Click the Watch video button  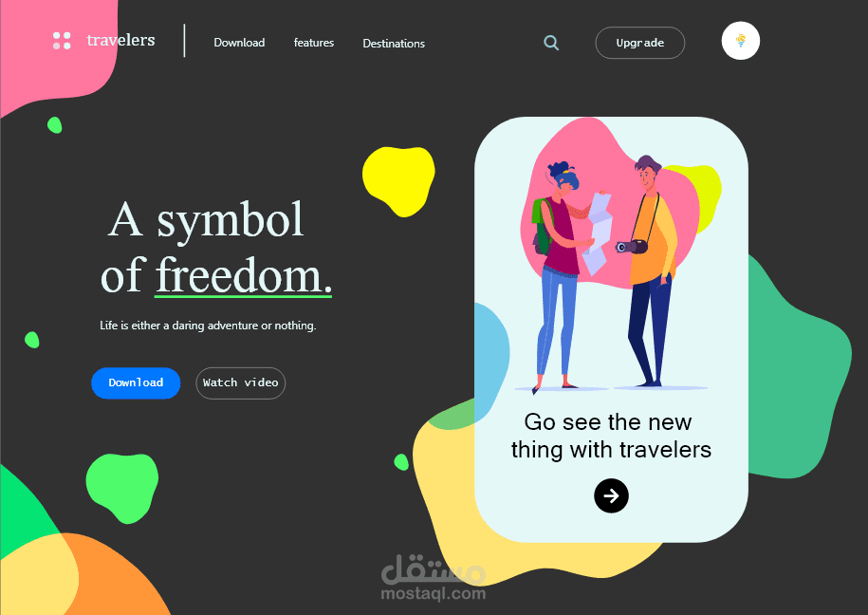click(241, 382)
